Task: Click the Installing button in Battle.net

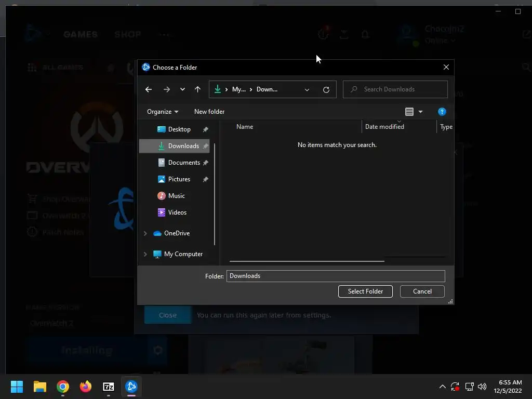Action: click(x=87, y=350)
